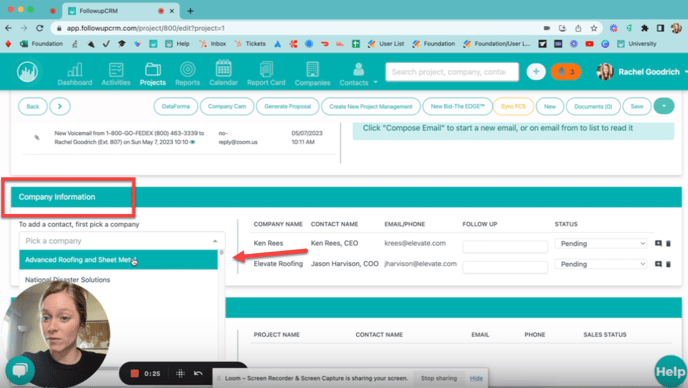This screenshot has height=388, width=688.
Task: Delete the Elevate Roofing contact row
Action: tap(668, 264)
